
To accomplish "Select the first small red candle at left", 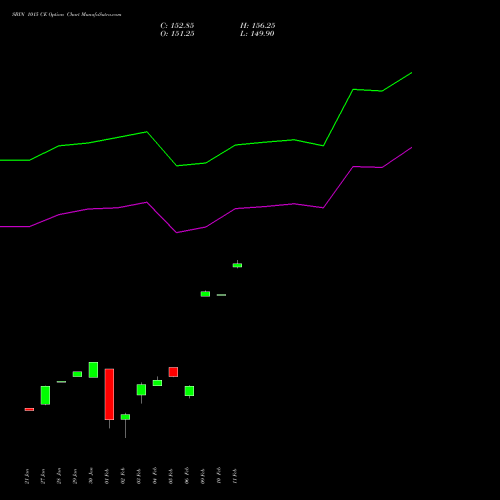I will click(x=29, y=409).
